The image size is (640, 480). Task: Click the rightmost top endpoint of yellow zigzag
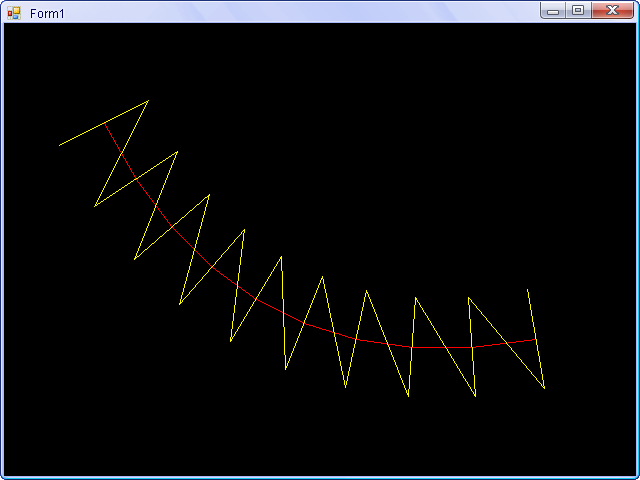[x=527, y=289]
